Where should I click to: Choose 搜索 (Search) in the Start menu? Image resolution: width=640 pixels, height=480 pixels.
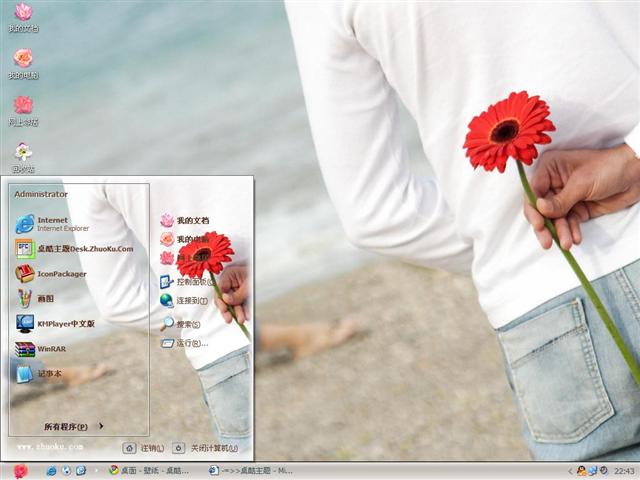pyautogui.click(x=187, y=324)
